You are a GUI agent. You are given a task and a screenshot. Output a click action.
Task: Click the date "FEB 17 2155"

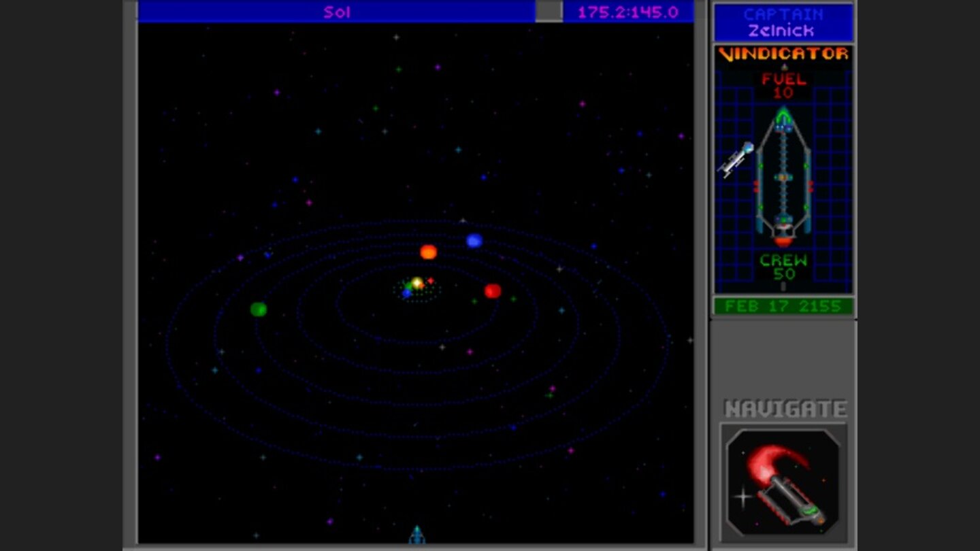pyautogui.click(x=783, y=306)
